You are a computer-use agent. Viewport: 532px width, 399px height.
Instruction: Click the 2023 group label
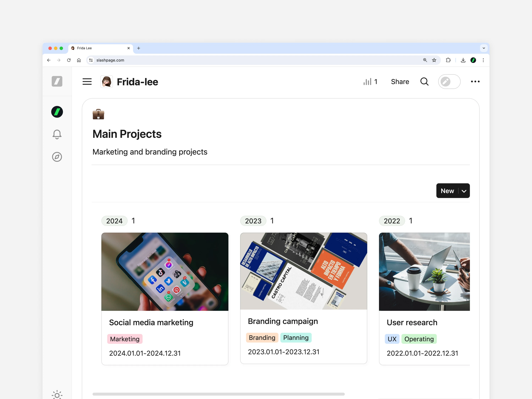click(x=253, y=221)
